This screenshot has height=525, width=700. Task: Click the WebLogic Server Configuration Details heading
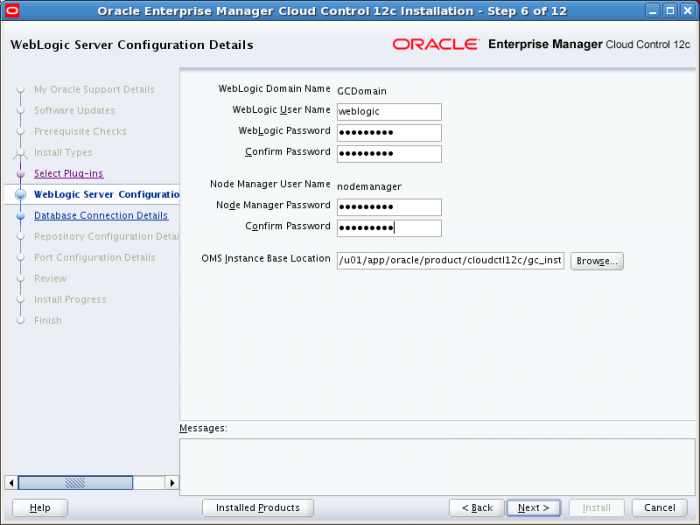click(132, 45)
